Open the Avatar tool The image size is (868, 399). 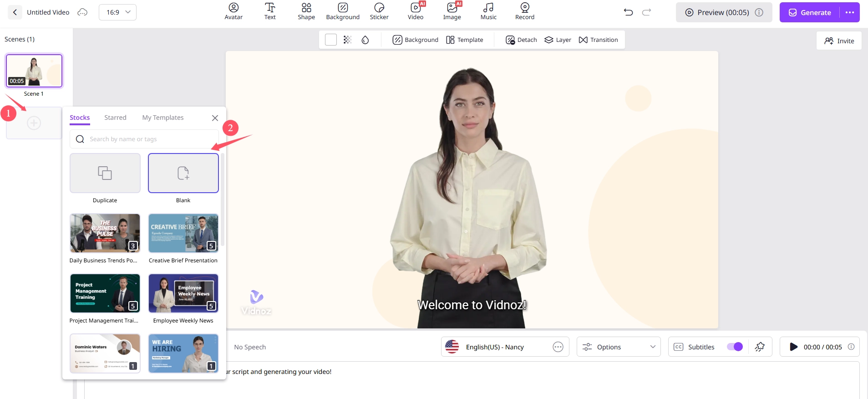pyautogui.click(x=233, y=11)
